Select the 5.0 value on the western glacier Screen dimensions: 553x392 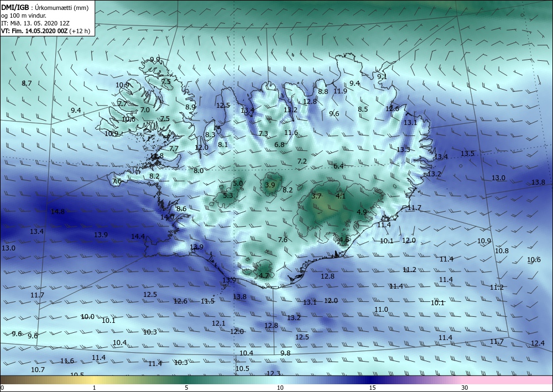[x=238, y=184]
